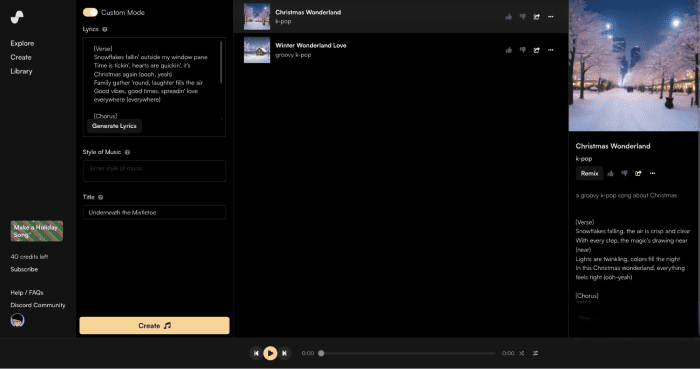The width and height of the screenshot is (700, 369).
Task: Share the Christmas Wonderland song from list
Action: pos(537,17)
